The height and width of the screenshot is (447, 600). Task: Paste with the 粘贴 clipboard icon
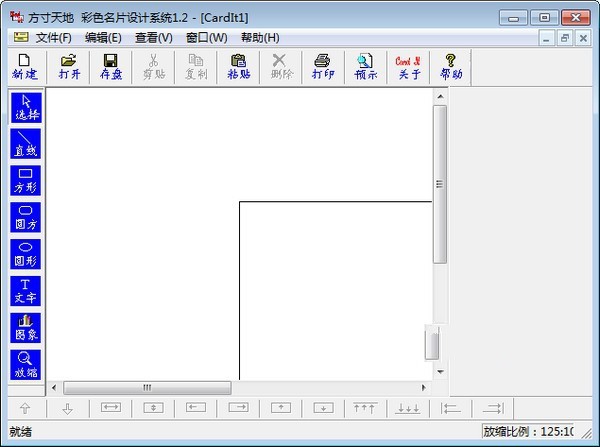(239, 67)
